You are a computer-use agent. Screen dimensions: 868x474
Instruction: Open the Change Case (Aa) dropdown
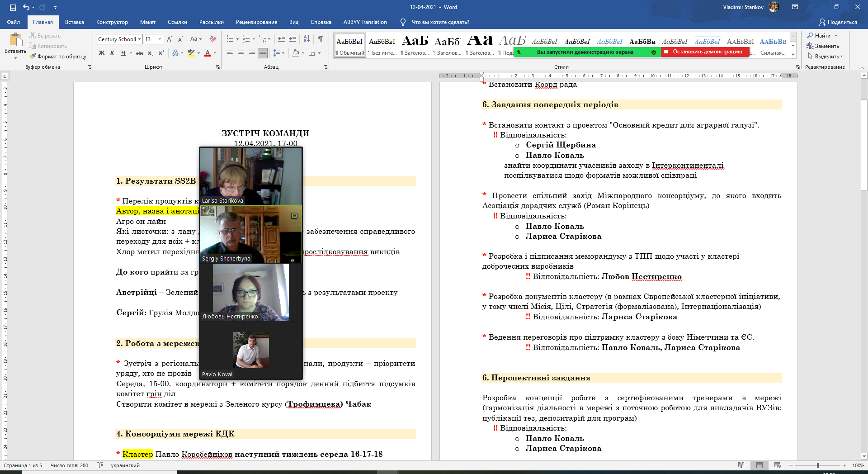(196, 39)
